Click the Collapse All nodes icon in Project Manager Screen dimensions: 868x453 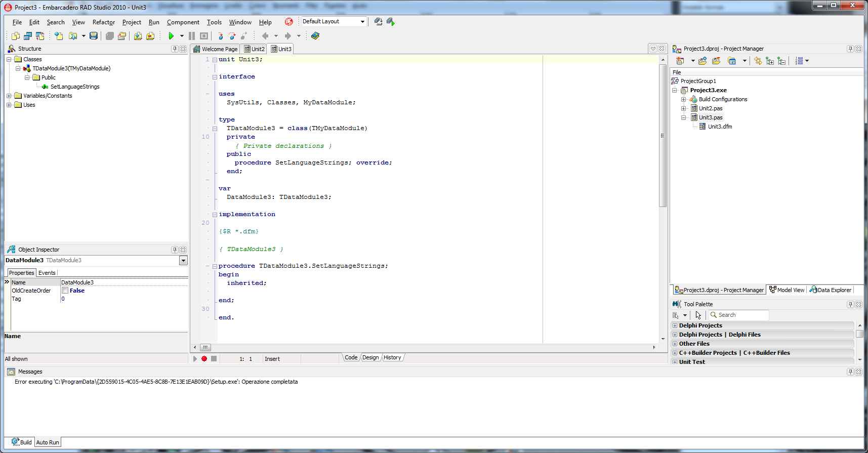782,61
